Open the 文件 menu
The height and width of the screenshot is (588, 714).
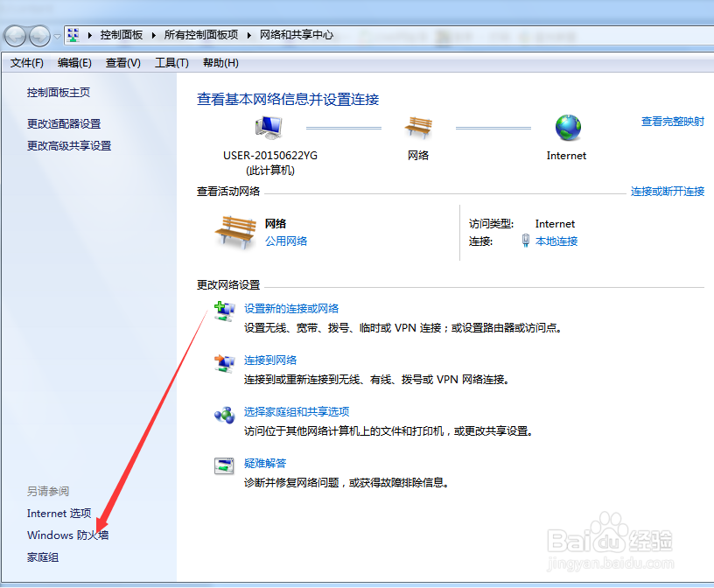coord(26,62)
